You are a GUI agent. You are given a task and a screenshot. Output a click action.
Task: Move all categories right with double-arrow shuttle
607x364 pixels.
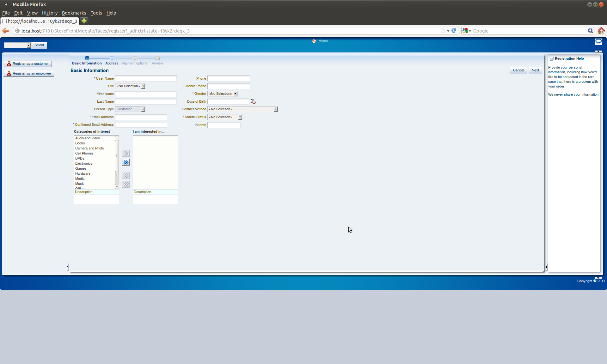(x=126, y=162)
